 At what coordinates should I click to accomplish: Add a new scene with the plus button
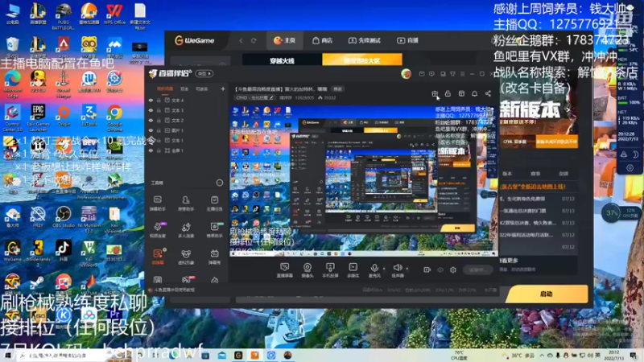pyautogui.click(x=223, y=88)
